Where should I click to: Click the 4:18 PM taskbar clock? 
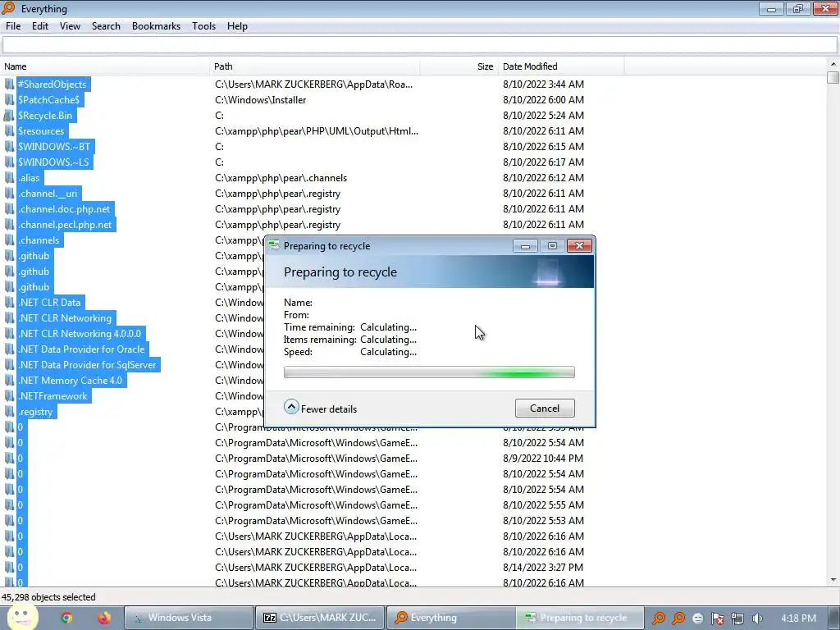798,618
